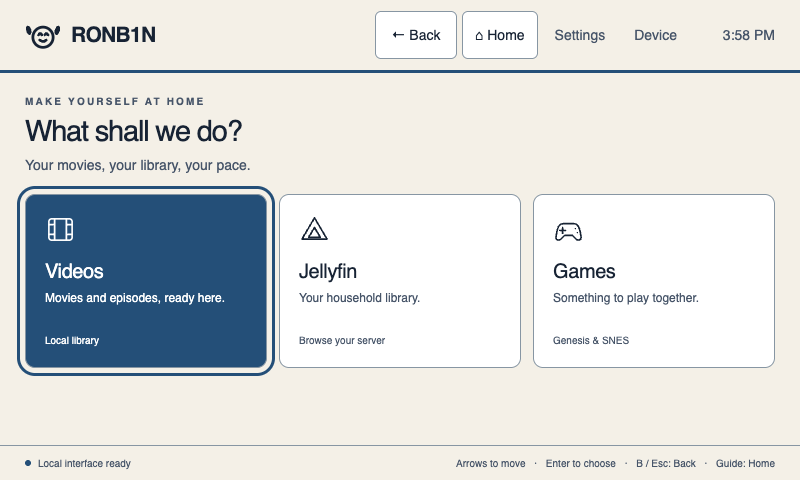Click the film strip icon on Videos card
Image resolution: width=800 pixels, height=480 pixels.
point(60,229)
